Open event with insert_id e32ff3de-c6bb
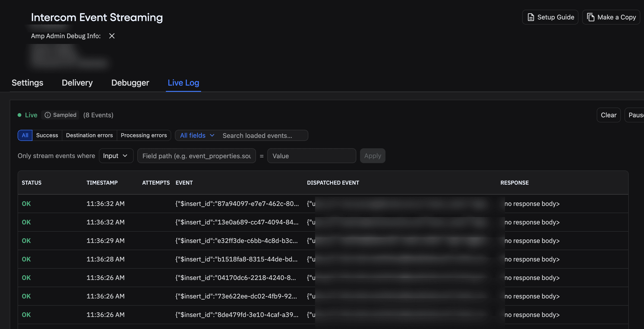 point(237,241)
